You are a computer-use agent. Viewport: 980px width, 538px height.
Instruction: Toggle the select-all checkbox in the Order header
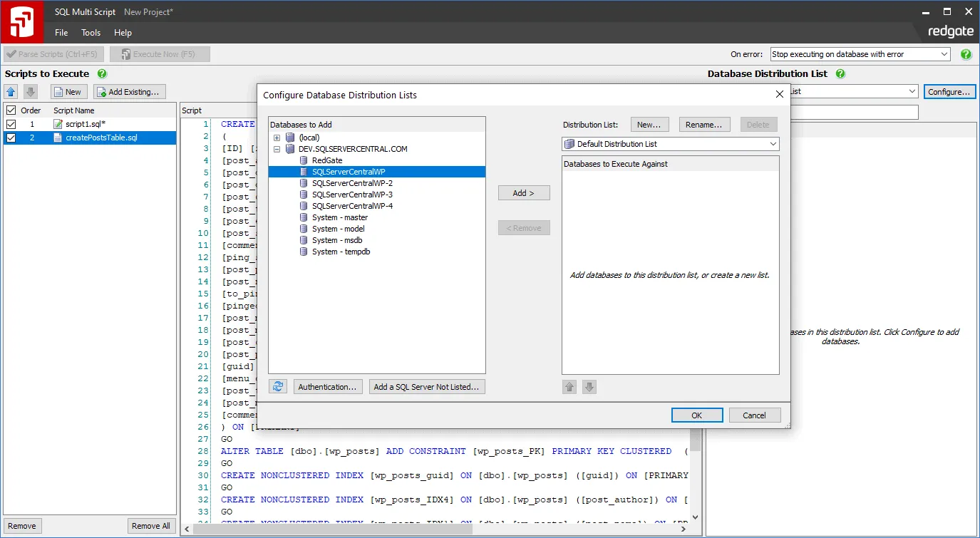coord(9,110)
